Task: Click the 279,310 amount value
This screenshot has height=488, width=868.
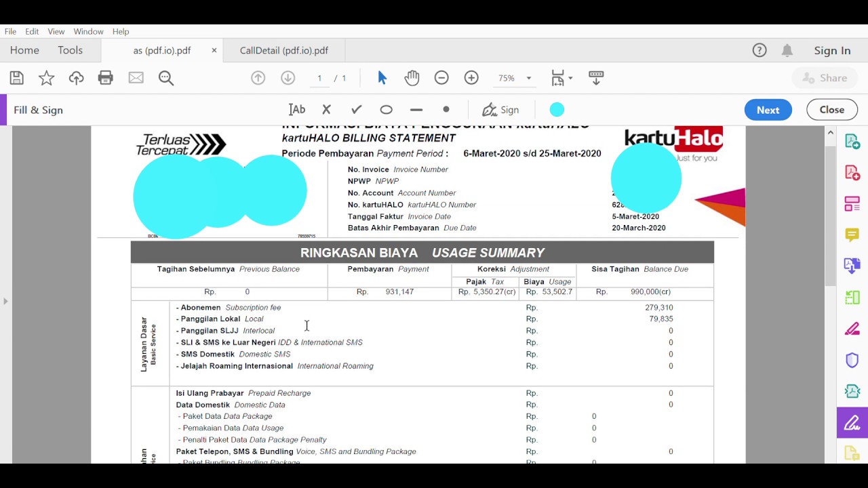Action: point(659,308)
